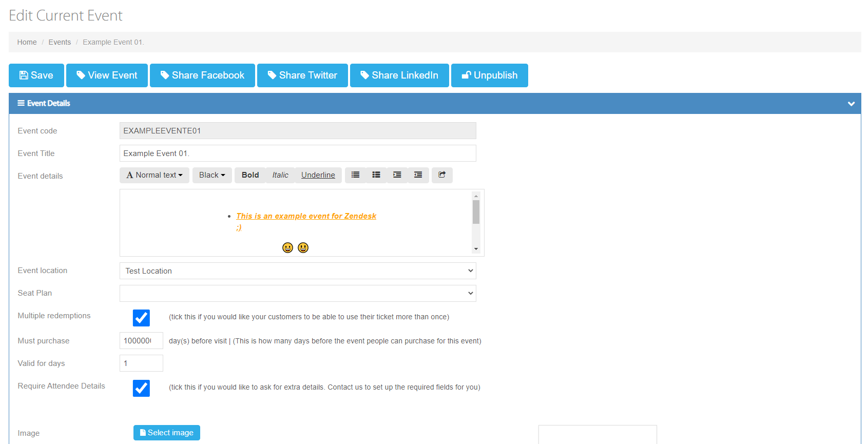Image resolution: width=868 pixels, height=444 pixels.
Task: Unpublish the event via padlock button
Action: [x=489, y=75]
